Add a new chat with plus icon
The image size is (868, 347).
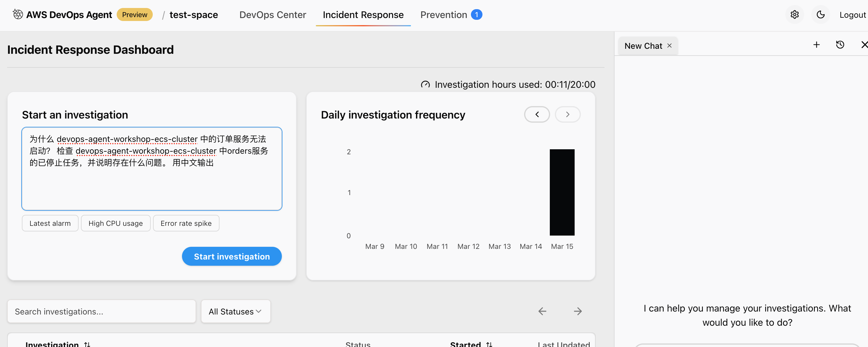816,45
